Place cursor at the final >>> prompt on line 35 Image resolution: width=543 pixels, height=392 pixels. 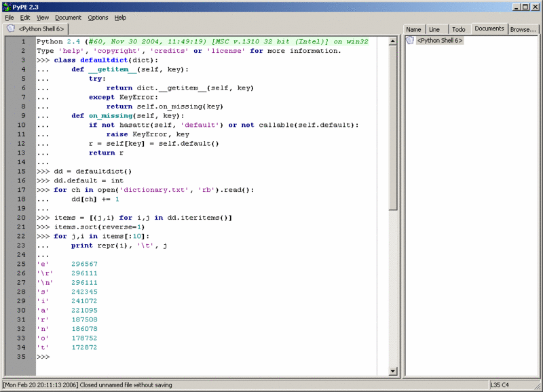point(43,357)
